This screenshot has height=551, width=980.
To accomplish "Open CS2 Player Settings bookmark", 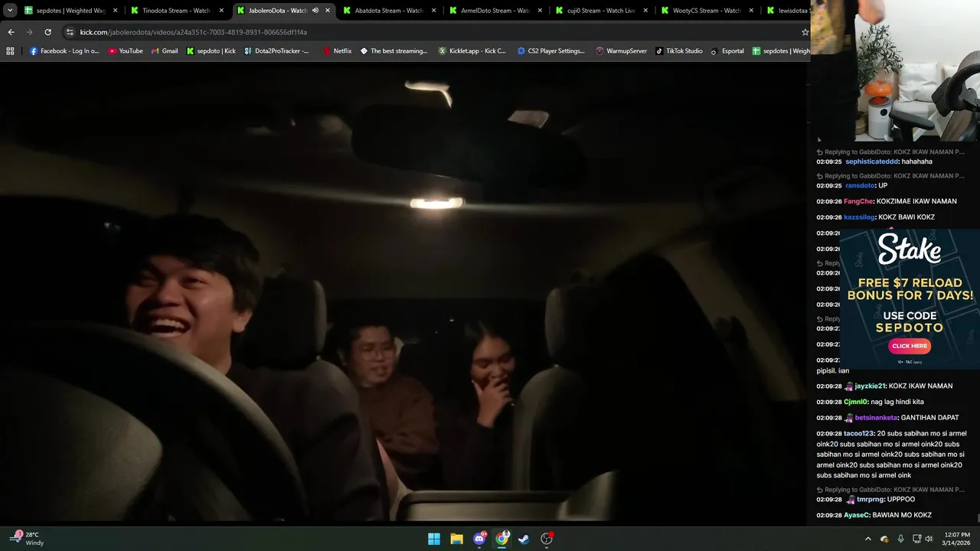I will (550, 51).
